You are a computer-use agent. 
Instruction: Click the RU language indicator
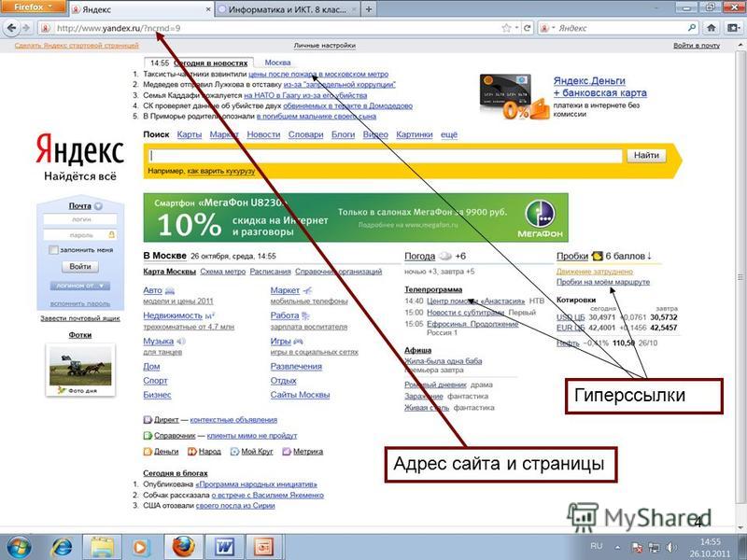pyautogui.click(x=596, y=547)
